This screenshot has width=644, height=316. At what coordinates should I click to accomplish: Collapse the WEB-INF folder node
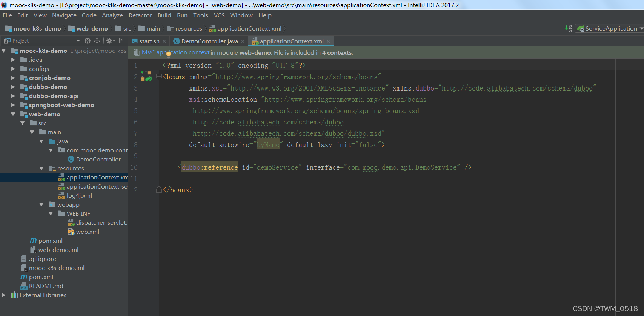click(x=51, y=213)
